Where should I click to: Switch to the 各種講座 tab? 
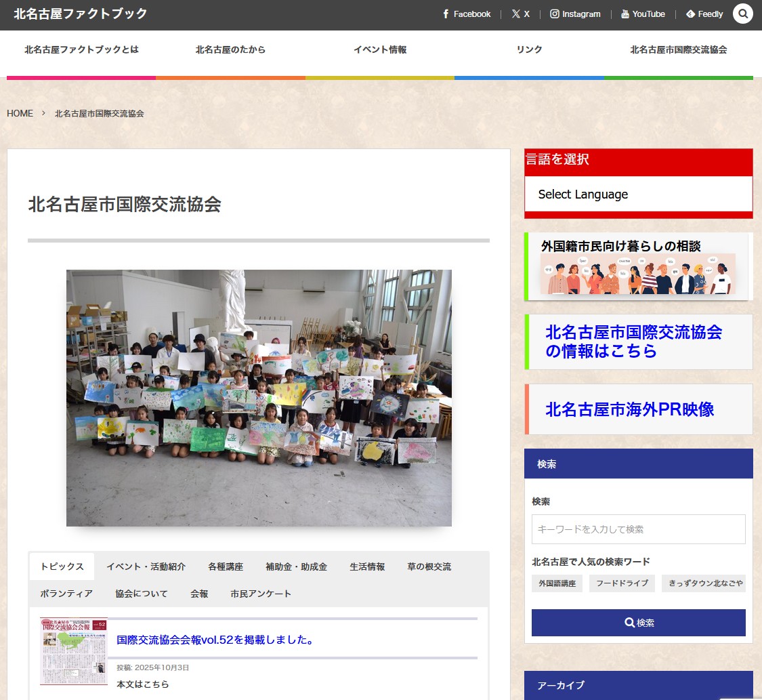(226, 567)
